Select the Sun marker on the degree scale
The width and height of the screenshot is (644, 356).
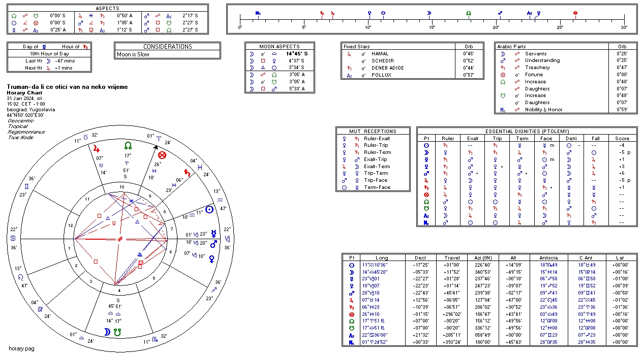383,13
